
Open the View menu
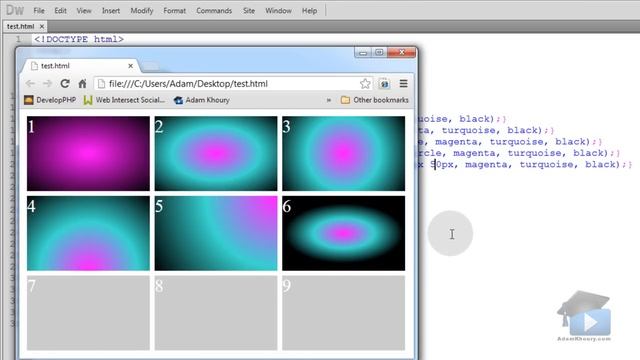point(84,11)
